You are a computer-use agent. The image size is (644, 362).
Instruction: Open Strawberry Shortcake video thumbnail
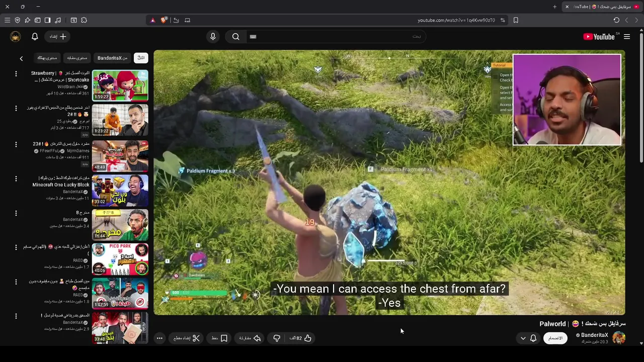pos(120,85)
